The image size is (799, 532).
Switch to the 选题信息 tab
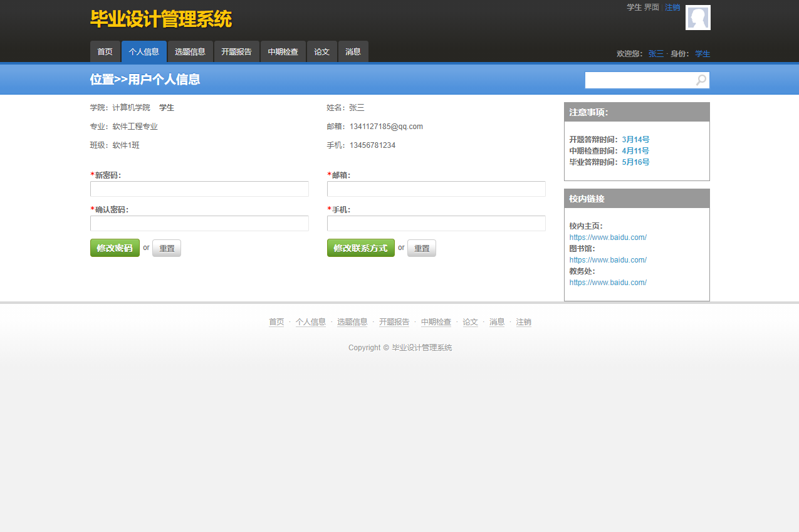coord(190,51)
